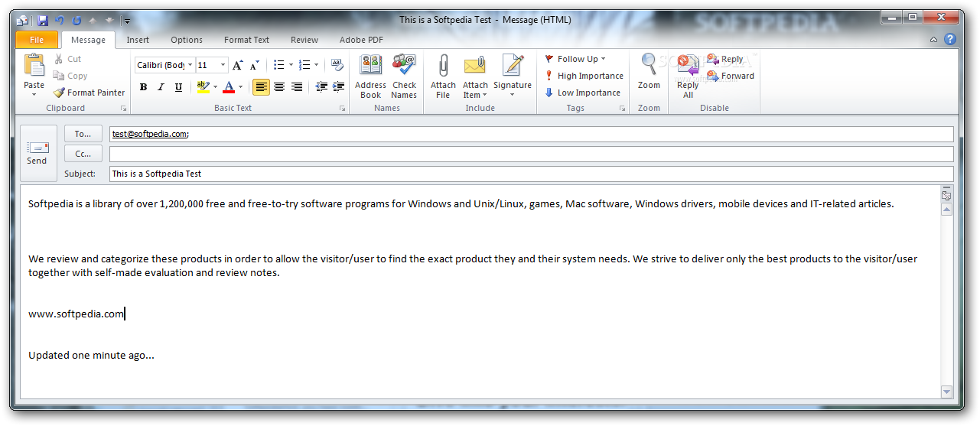Toggle Underline formatting
This screenshot has height=426, width=980.
pos(178,87)
